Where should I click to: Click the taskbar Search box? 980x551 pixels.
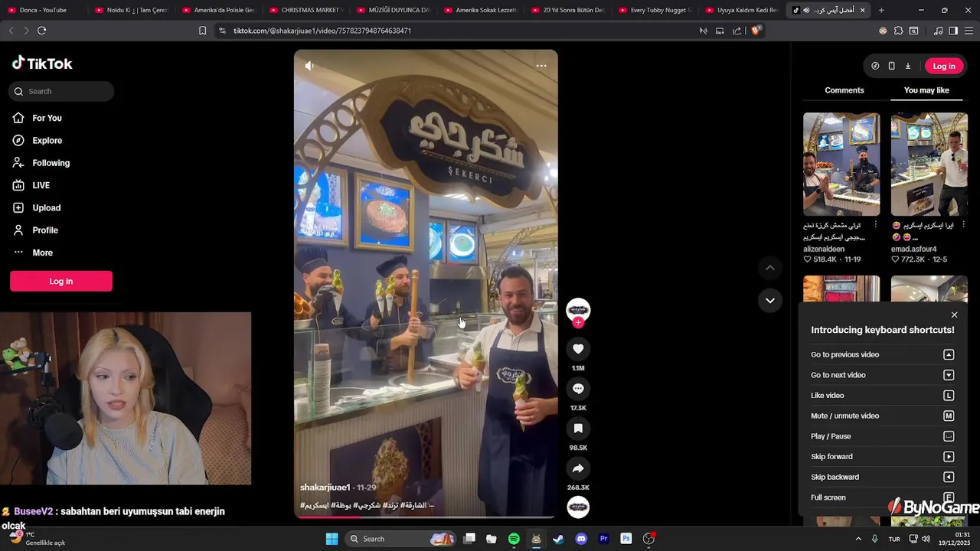(x=400, y=539)
